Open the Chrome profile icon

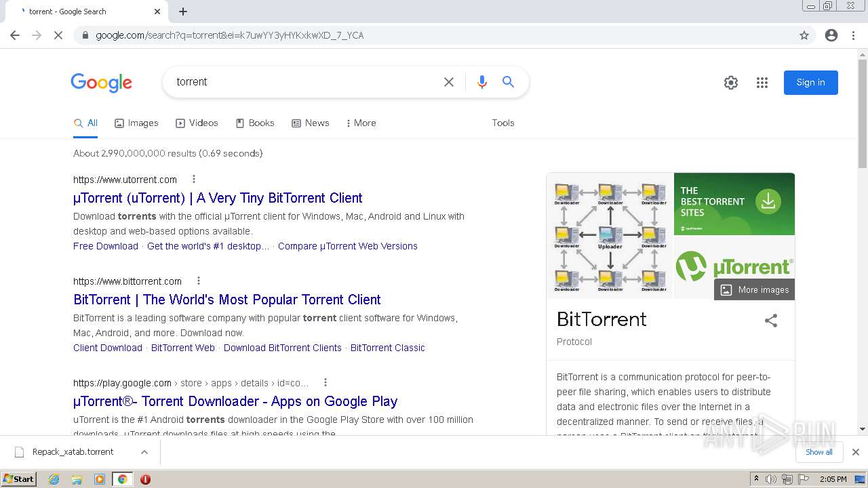pyautogui.click(x=831, y=35)
